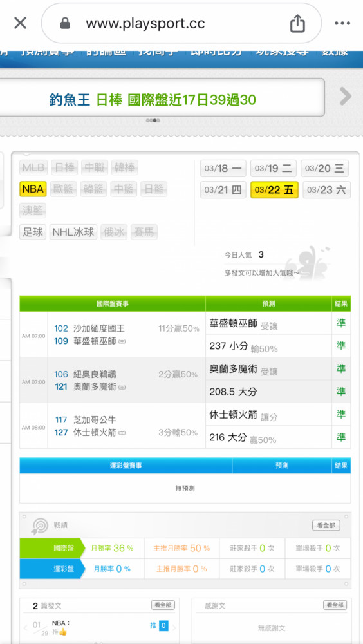The image size is (363, 644).
Task: Advance banner with the right arrow
Action: coord(346,97)
